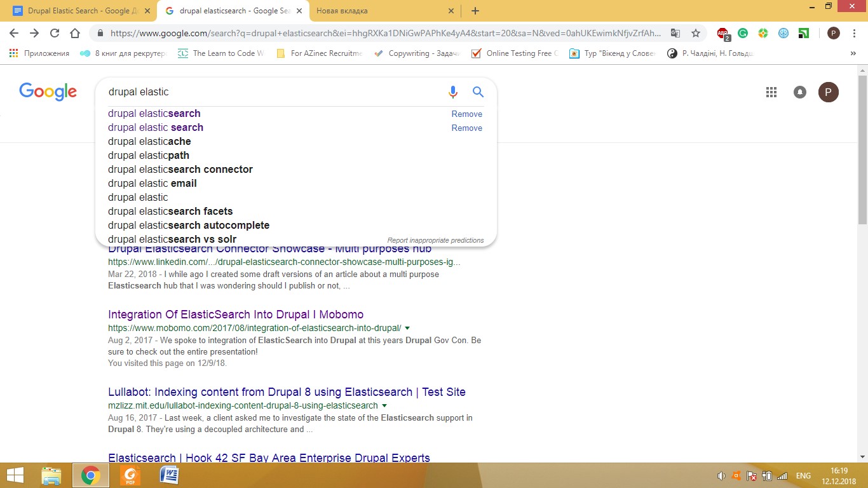Remove the 'drupal elasticsearch' search history entry
Screen dimensions: 868x488
(466, 114)
